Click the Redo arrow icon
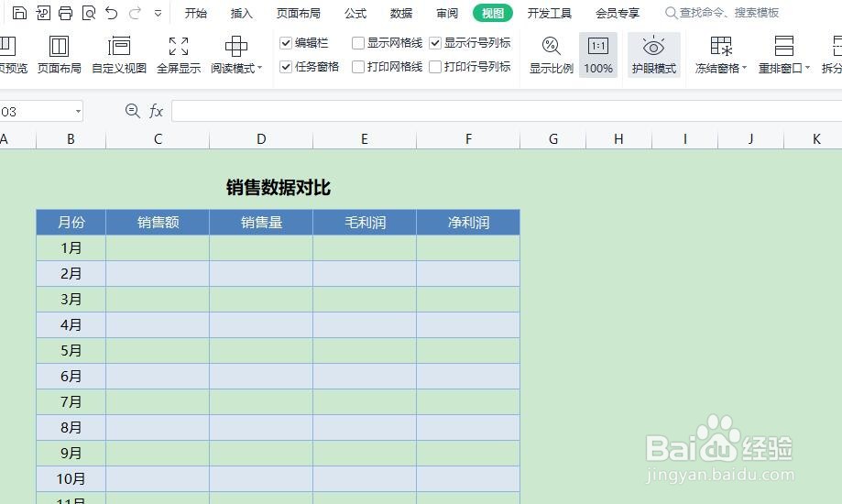The height and width of the screenshot is (504, 842). [x=135, y=12]
